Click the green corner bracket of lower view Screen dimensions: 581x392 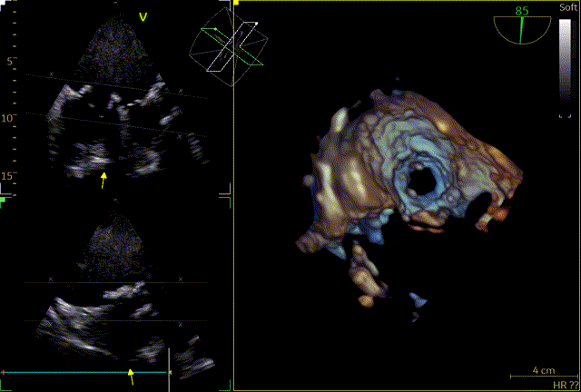click(x=4, y=201)
